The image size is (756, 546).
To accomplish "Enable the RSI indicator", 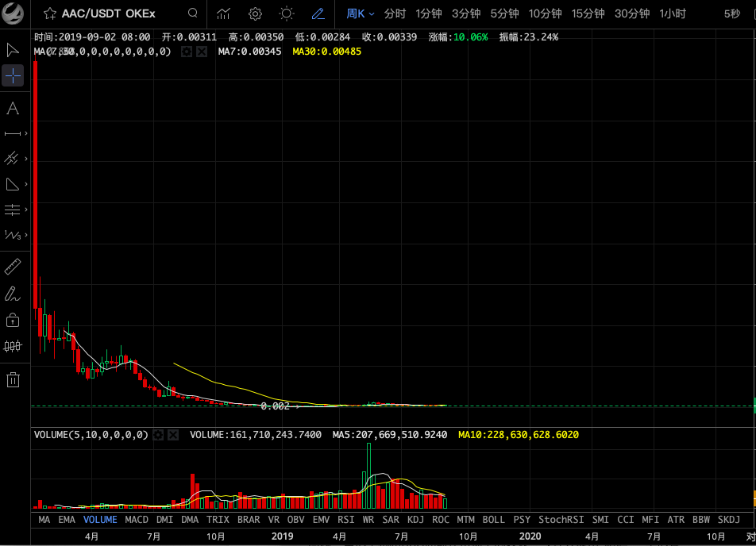I will click(x=345, y=520).
